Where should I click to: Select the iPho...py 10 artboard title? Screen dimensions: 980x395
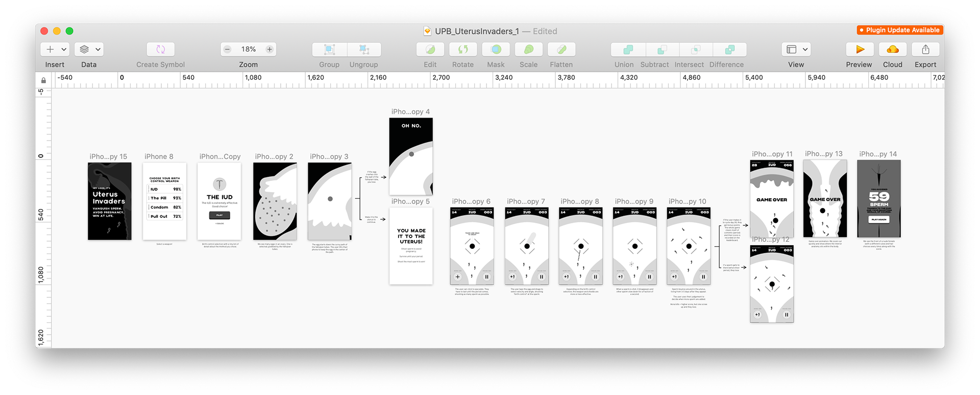[x=688, y=201]
